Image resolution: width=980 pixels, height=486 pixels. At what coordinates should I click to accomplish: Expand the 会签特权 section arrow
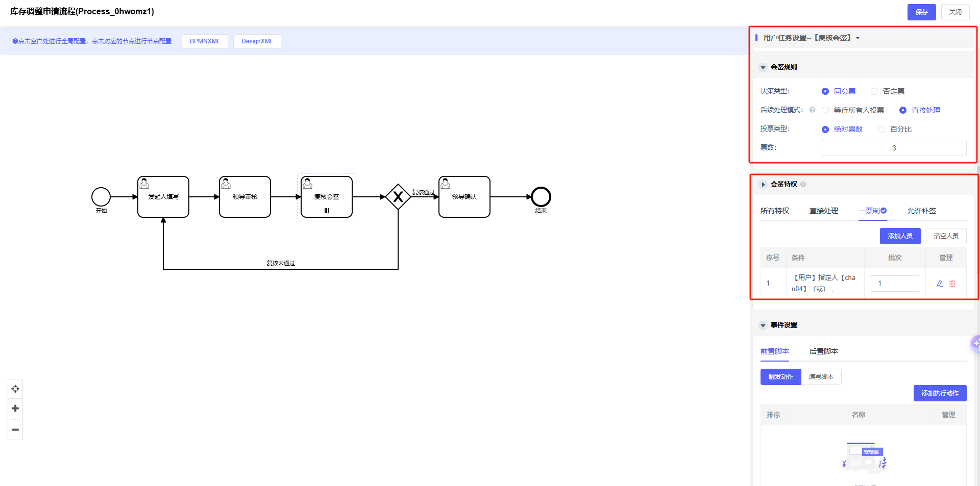tap(763, 185)
